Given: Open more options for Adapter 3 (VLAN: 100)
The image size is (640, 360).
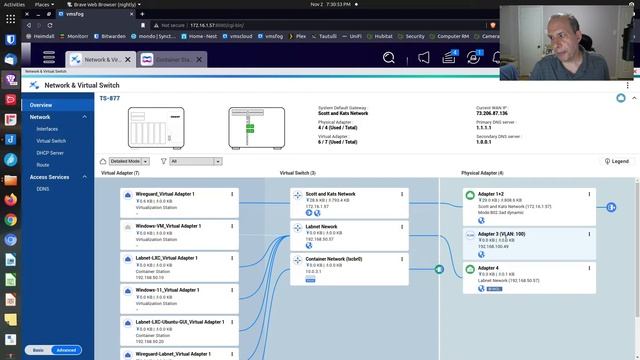Looking at the screenshot, I should [x=589, y=234].
